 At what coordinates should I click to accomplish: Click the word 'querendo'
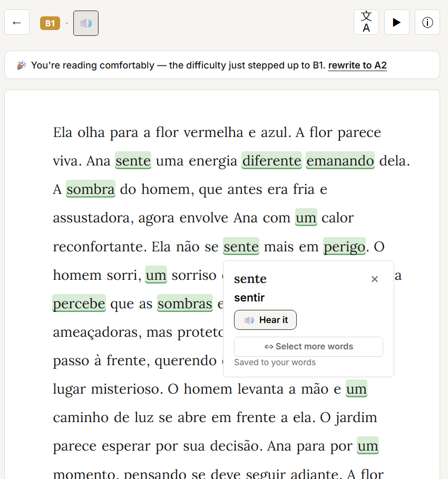point(186,360)
